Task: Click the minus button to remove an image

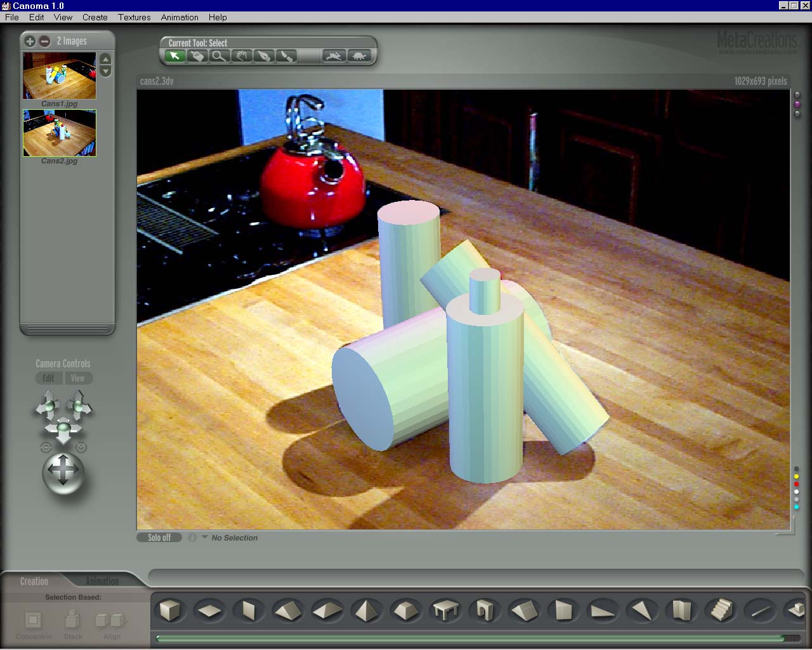Action: tap(44, 41)
